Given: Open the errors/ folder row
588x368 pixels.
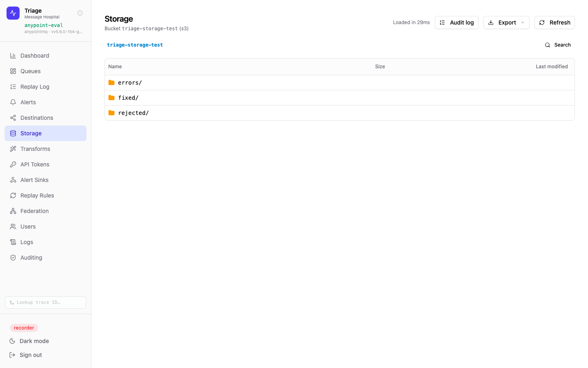Looking at the screenshot, I should tap(340, 83).
